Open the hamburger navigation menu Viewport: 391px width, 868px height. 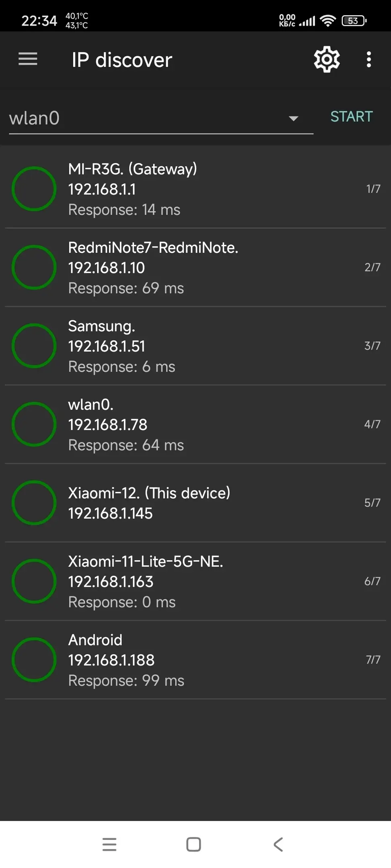pos(28,59)
